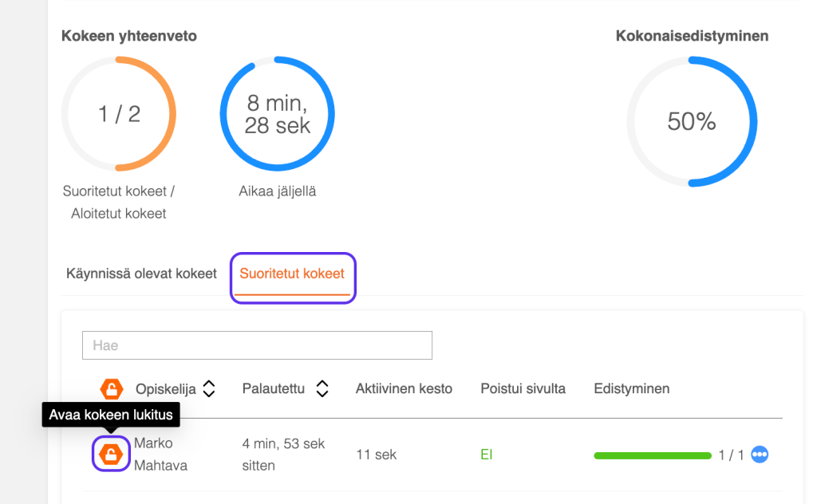Sort the table by Palautettu column
The height and width of the screenshot is (504, 817).
pyautogui.click(x=322, y=389)
